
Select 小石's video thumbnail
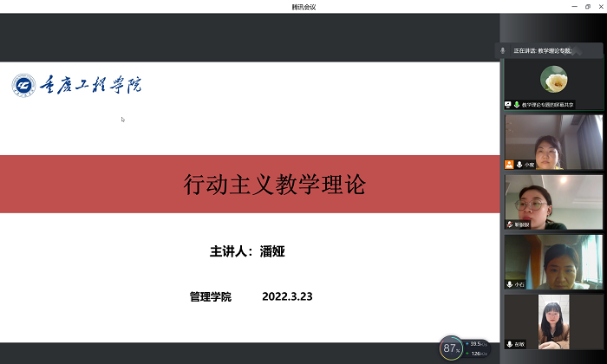(553, 260)
